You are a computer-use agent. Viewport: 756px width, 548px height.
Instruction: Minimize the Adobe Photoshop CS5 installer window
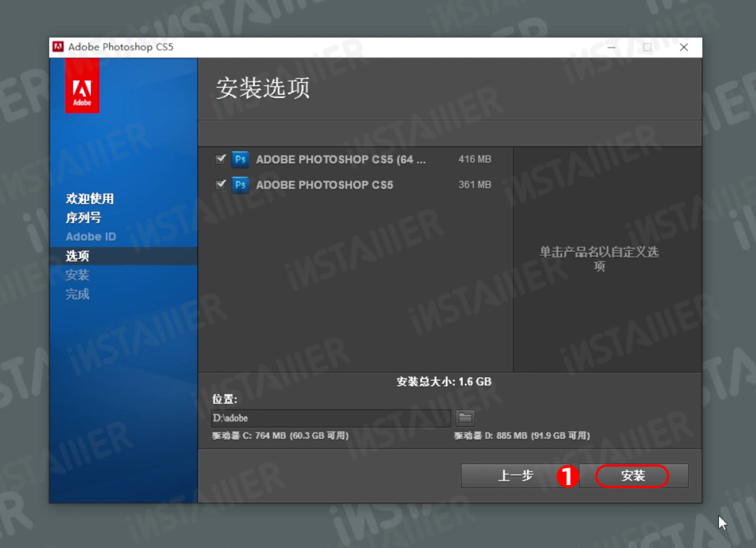click(611, 47)
